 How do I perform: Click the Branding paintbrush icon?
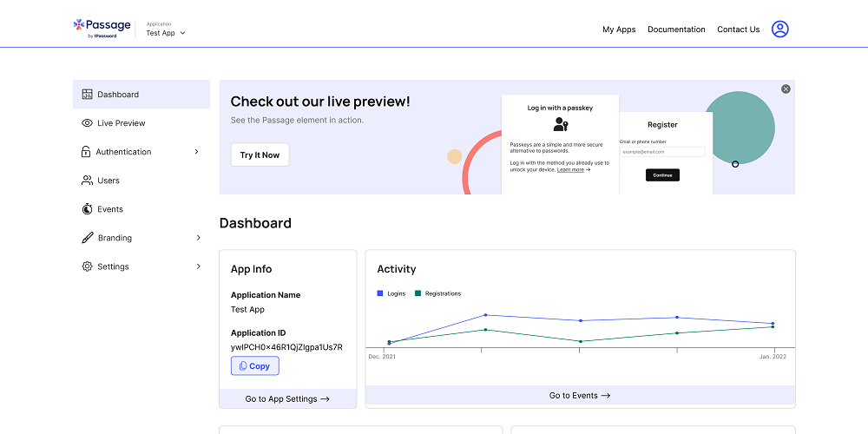click(x=87, y=238)
